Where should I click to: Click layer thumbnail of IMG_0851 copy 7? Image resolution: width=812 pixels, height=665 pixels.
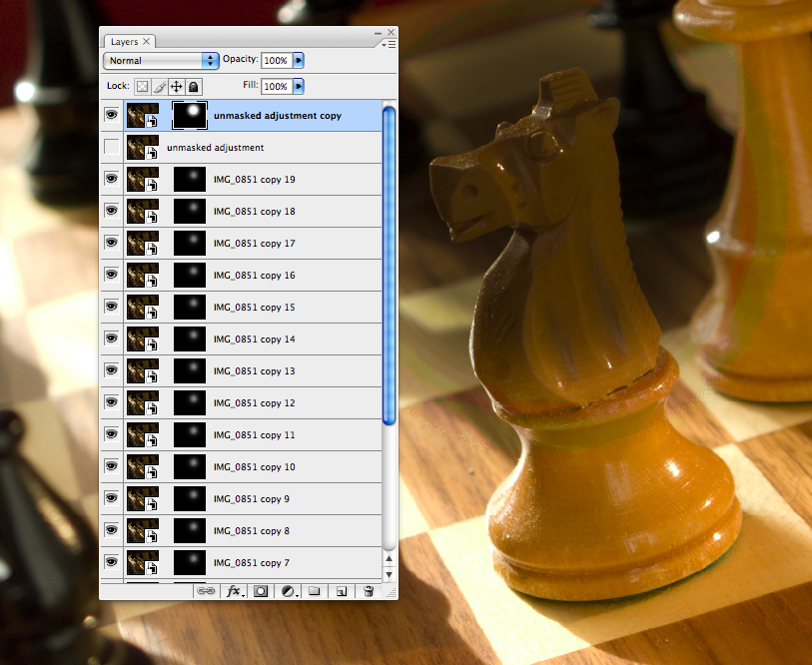[x=143, y=562]
